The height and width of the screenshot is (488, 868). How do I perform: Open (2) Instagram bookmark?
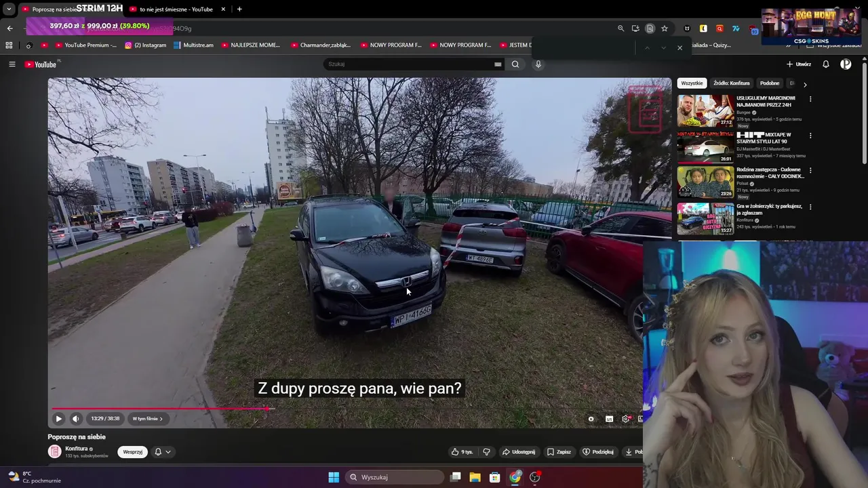pos(145,45)
